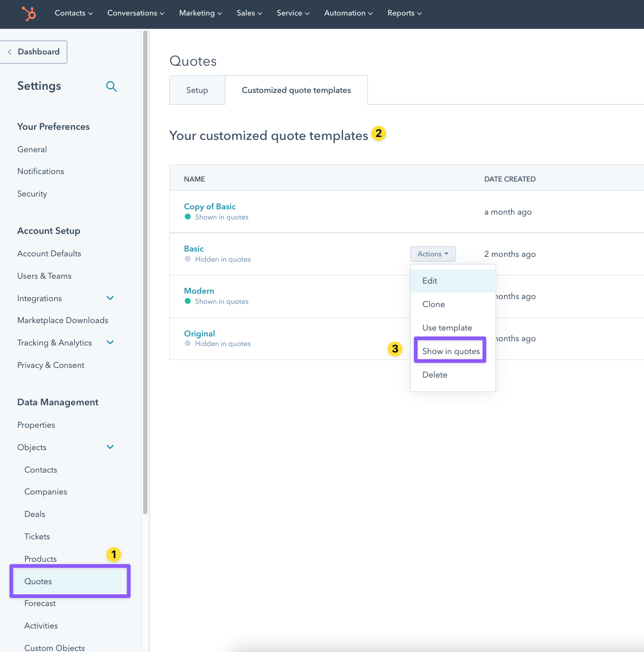Open Users & Teams settings
This screenshot has width=644, height=652.
pyautogui.click(x=44, y=276)
